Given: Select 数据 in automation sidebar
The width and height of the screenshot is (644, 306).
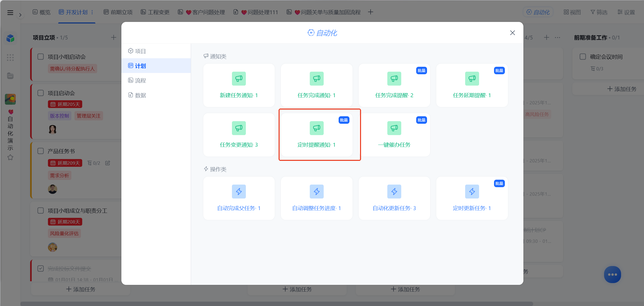Looking at the screenshot, I should 156,95.
